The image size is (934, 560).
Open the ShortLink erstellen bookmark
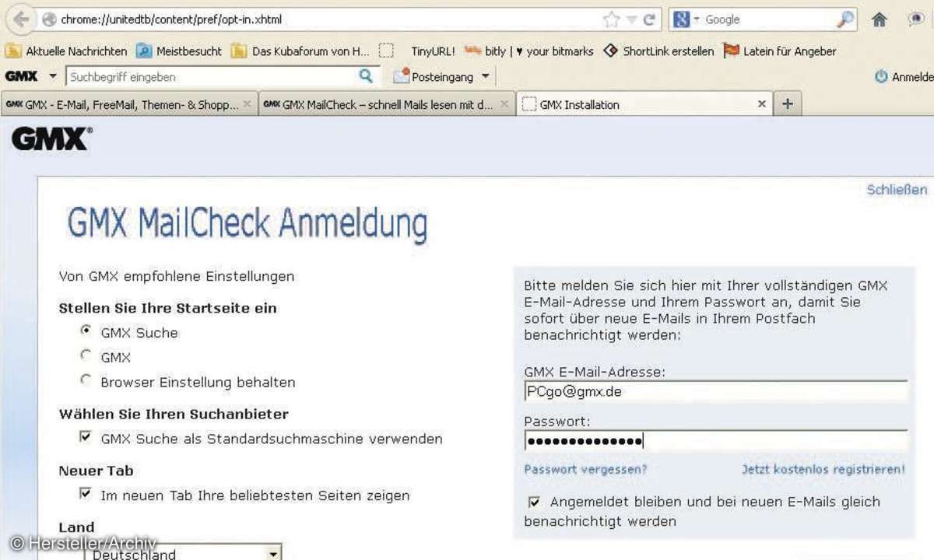[x=658, y=51]
